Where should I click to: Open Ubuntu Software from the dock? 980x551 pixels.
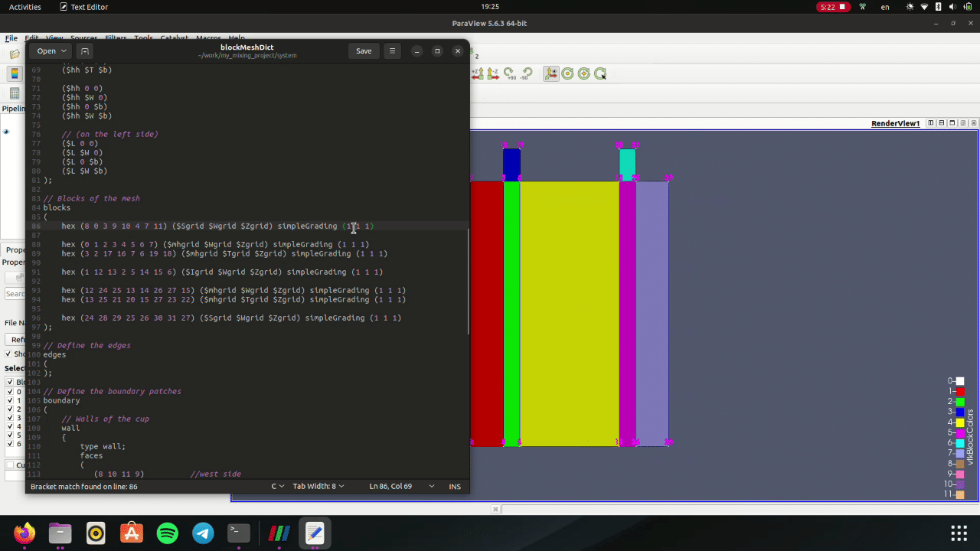[x=132, y=533]
